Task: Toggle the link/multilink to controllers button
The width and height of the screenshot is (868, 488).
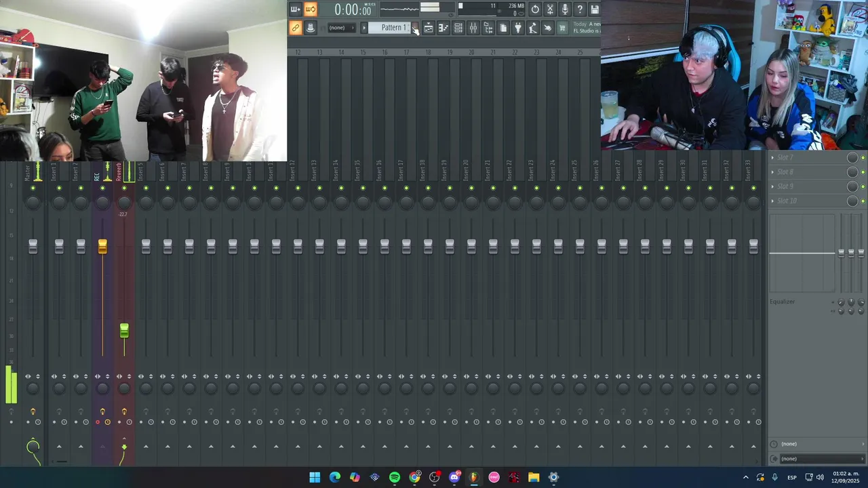Action: [x=295, y=28]
